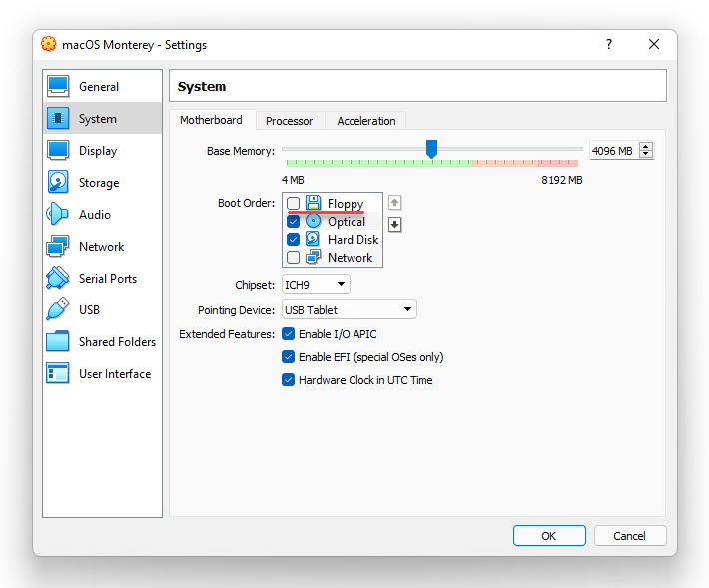Click the 4096 MB memory input field
Image resolution: width=709 pixels, height=588 pixels.
614,150
